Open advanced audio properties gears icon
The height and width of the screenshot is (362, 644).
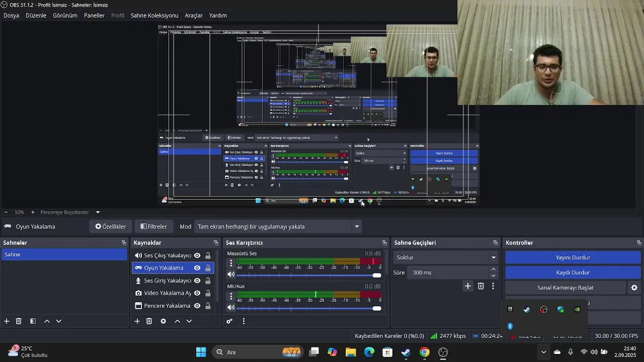[229, 321]
